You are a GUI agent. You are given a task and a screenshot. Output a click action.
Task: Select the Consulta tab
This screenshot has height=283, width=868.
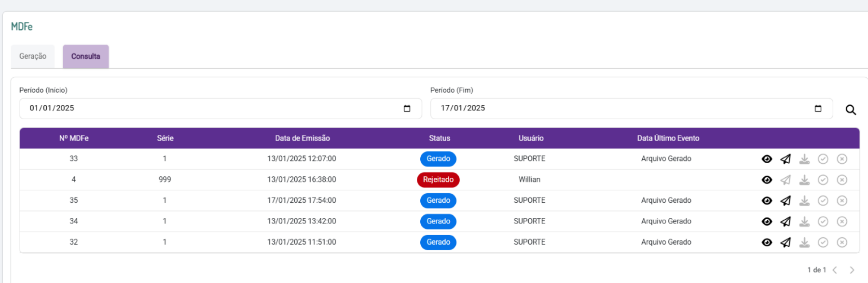click(86, 56)
